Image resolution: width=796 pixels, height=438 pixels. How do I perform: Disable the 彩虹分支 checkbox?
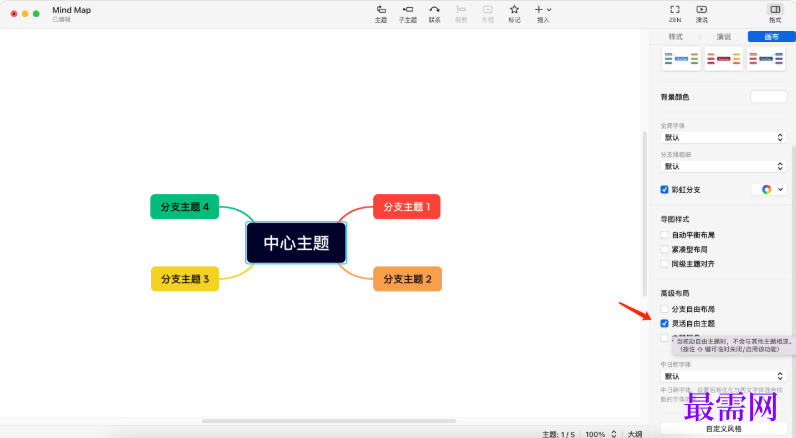[x=664, y=189]
